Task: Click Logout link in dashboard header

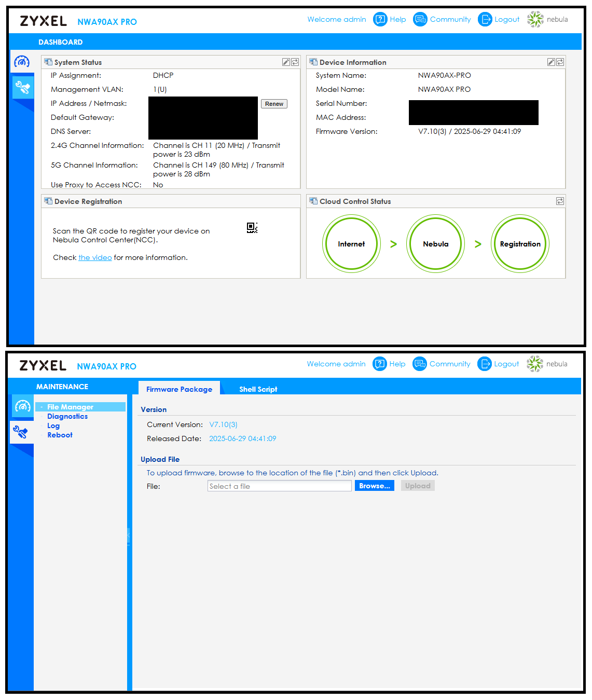Action: click(507, 19)
